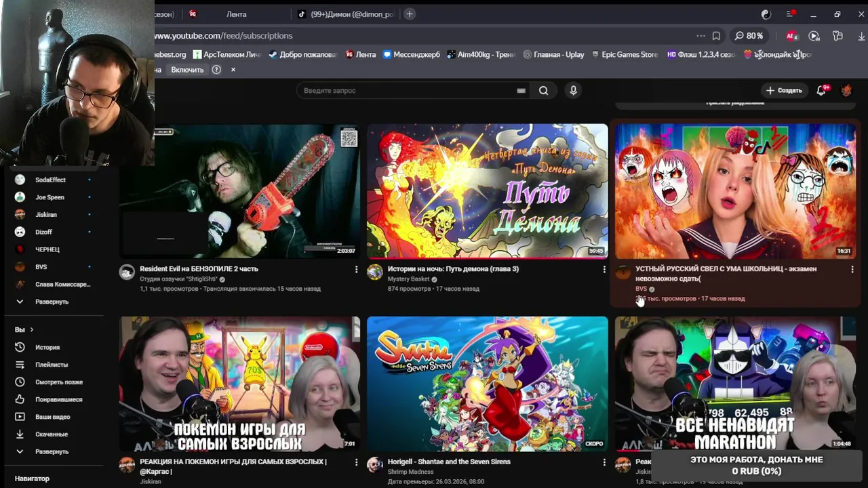
Task: Open options for Resident Evil video
Action: [356, 269]
